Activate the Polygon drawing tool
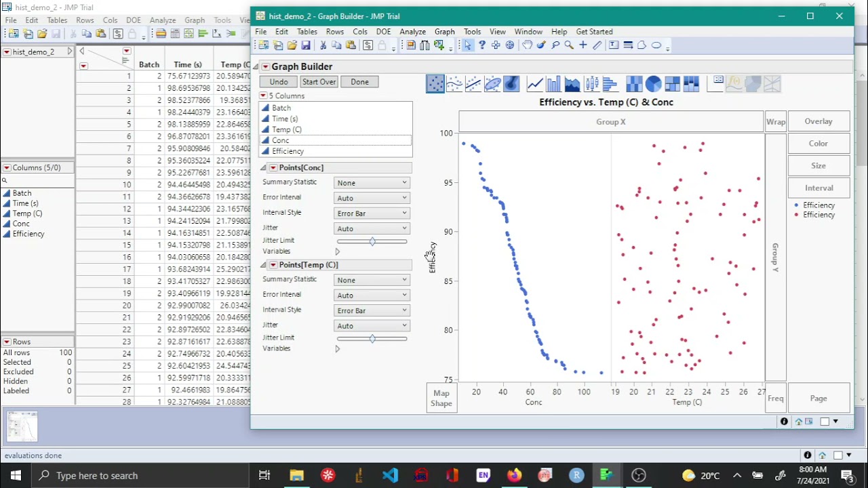The image size is (868, 488). point(642,45)
